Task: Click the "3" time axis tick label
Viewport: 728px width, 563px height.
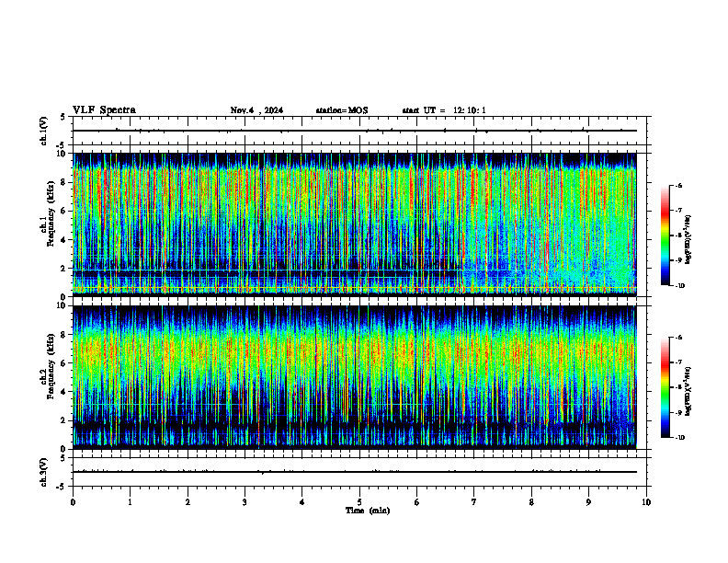Action: tap(245, 502)
